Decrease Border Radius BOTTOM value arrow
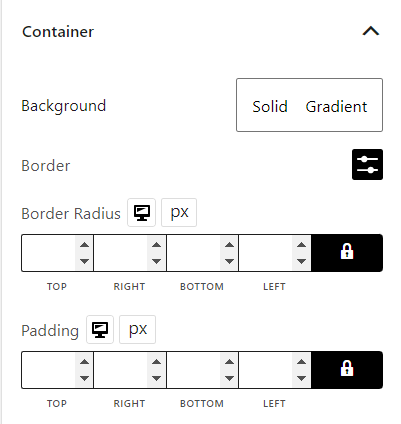Image resolution: width=401 pixels, height=424 pixels. (x=229, y=261)
